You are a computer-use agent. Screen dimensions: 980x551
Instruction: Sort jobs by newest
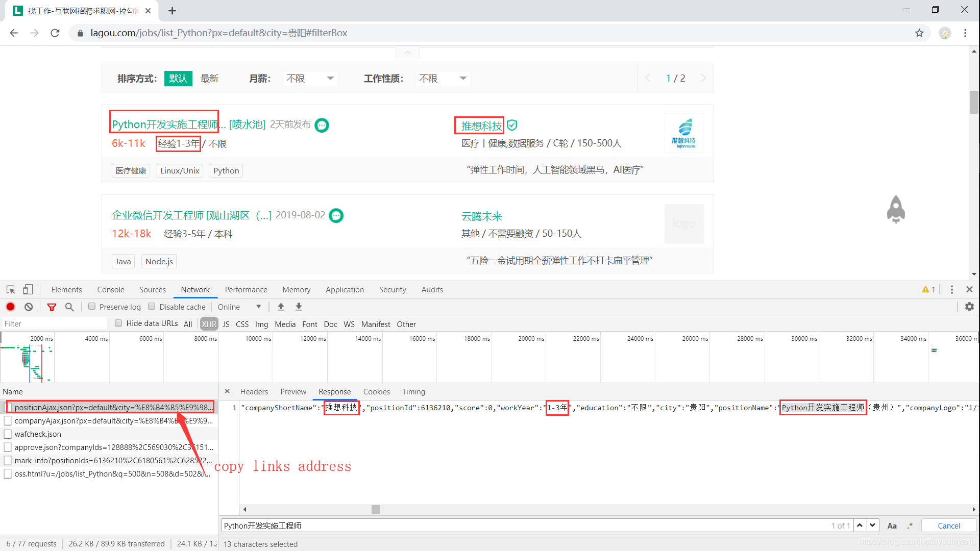tap(209, 79)
